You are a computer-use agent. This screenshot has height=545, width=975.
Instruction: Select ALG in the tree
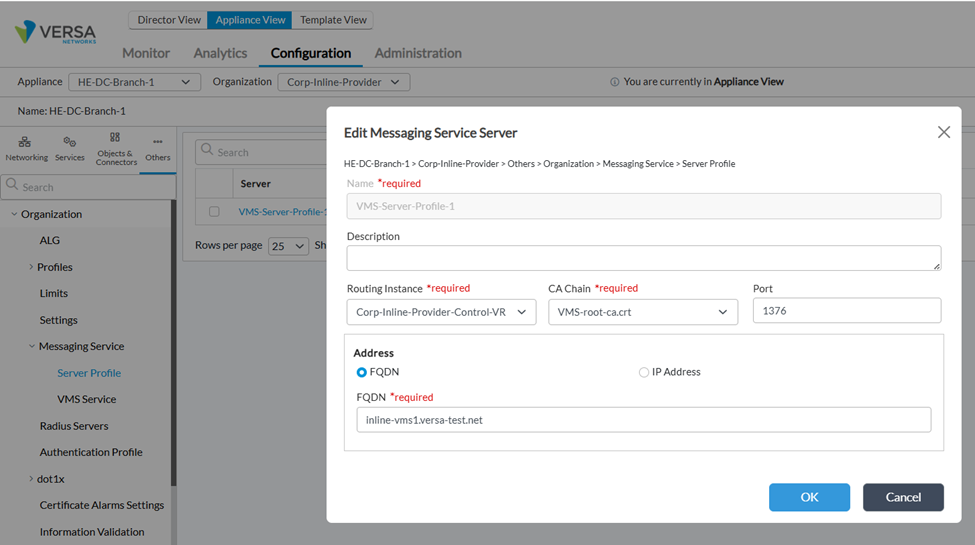coord(50,240)
